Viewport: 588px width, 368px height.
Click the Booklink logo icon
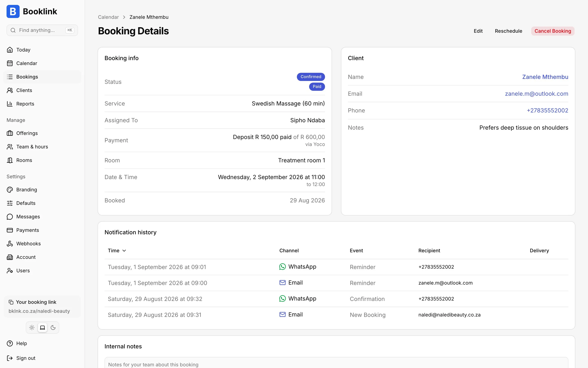(13, 11)
